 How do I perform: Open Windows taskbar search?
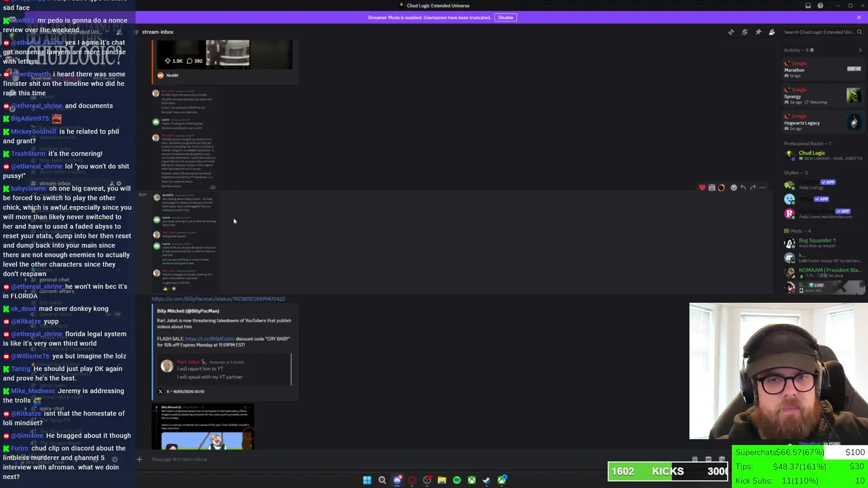(382, 480)
